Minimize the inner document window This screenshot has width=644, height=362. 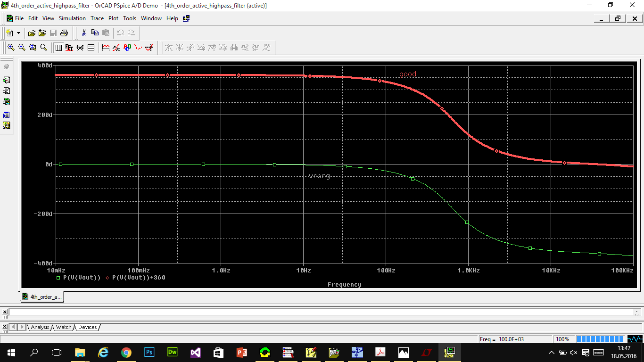(602, 18)
